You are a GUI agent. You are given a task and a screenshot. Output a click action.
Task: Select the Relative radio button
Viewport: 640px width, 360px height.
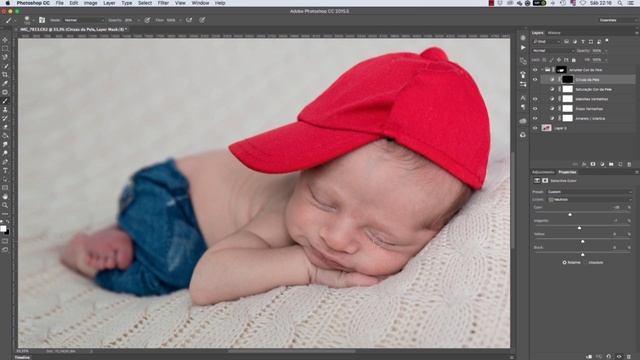(x=564, y=262)
